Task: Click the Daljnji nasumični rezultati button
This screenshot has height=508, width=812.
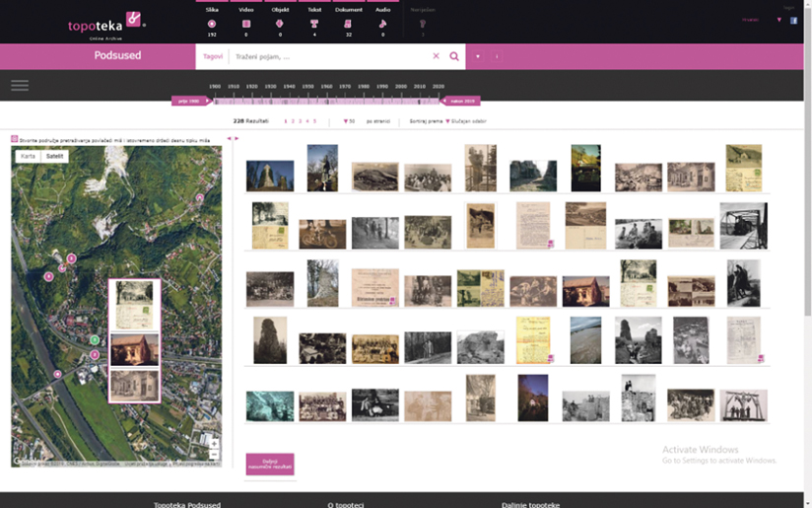Action: point(270,464)
